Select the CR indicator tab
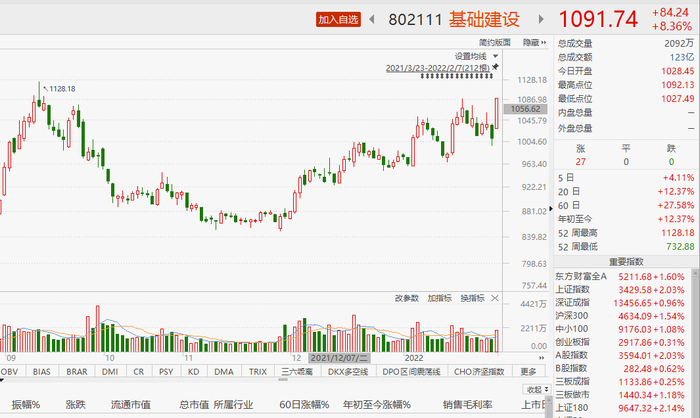 (x=139, y=372)
